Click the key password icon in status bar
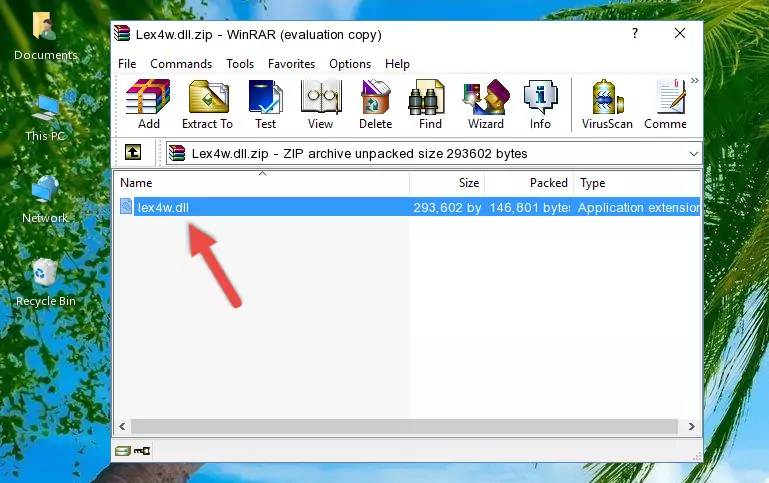Viewport: 769px width, 483px height. click(142, 451)
